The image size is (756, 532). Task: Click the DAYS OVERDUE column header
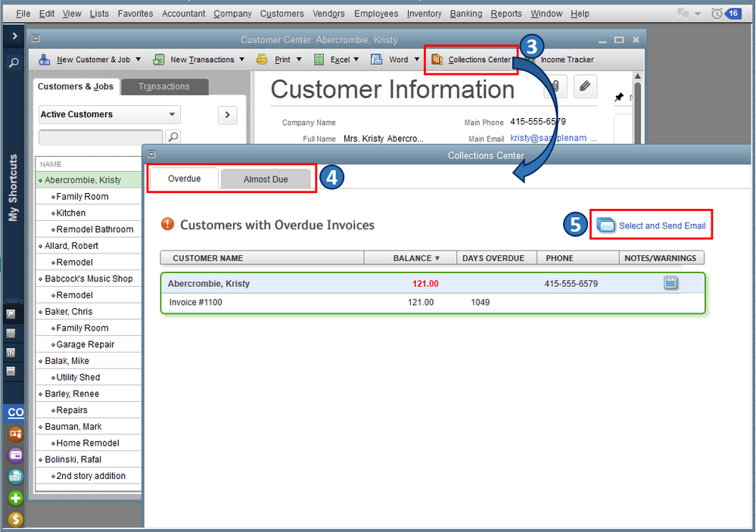point(496,258)
